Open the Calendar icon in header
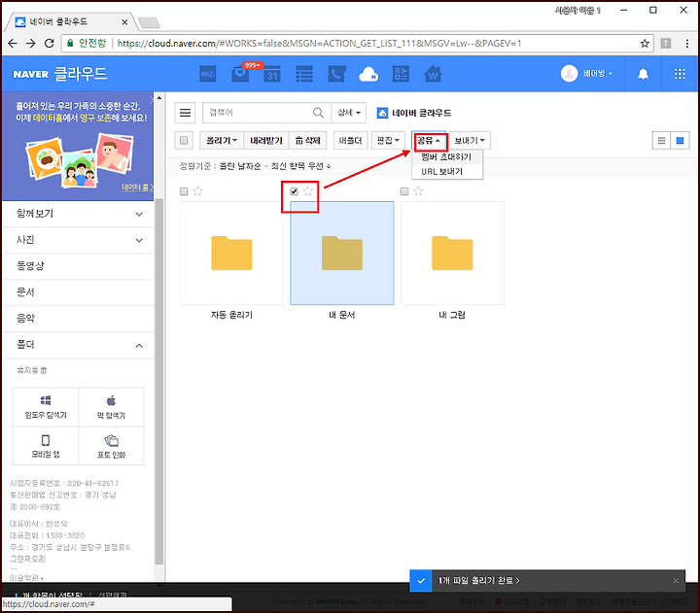Image resolution: width=700 pixels, height=613 pixels. coord(272,74)
